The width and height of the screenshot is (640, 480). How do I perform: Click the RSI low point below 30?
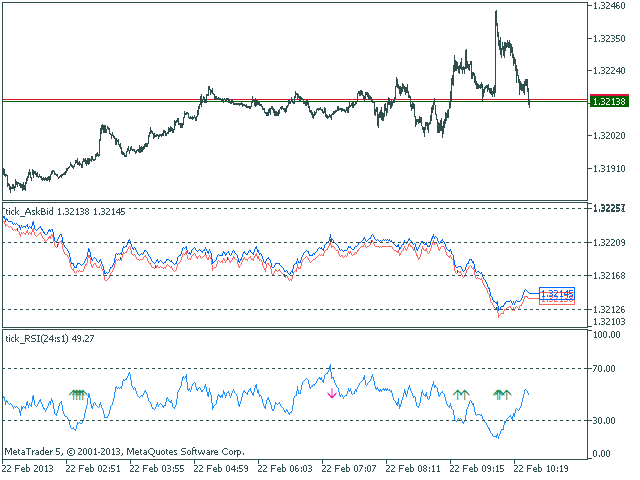coord(497,437)
